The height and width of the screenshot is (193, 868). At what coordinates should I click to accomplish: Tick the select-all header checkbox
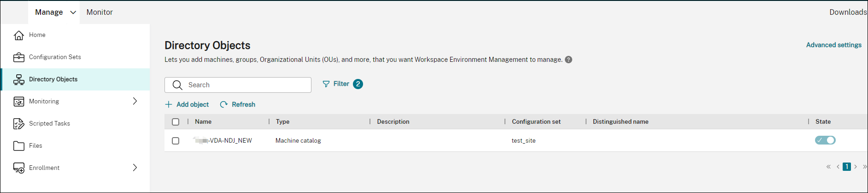coord(176,122)
